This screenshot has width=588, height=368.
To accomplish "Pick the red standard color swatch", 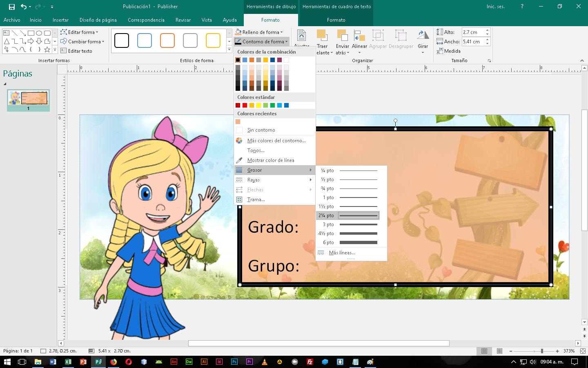I will click(x=245, y=105).
